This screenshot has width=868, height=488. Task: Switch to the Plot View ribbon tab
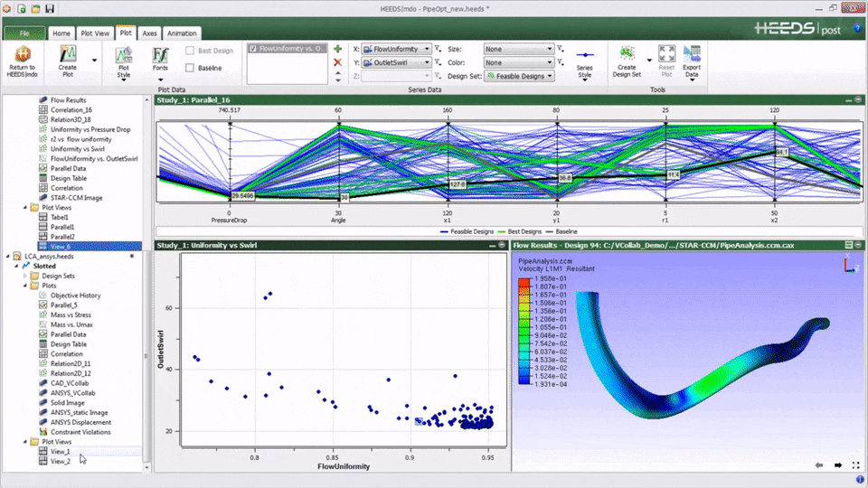[95, 33]
